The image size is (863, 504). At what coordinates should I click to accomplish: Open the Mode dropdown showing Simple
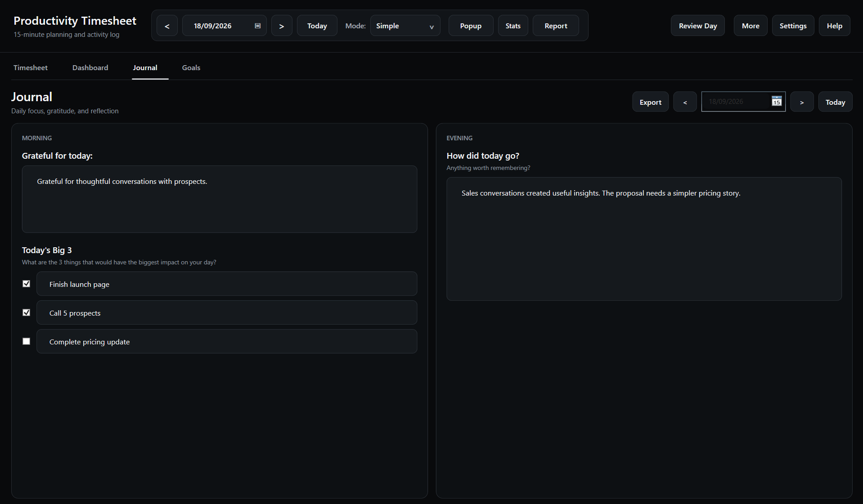pos(405,26)
